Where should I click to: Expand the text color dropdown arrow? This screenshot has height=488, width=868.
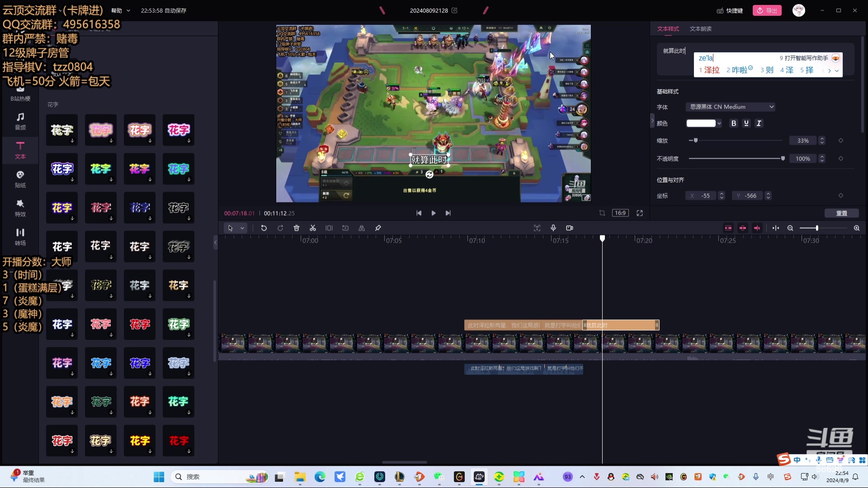pyautogui.click(x=719, y=123)
